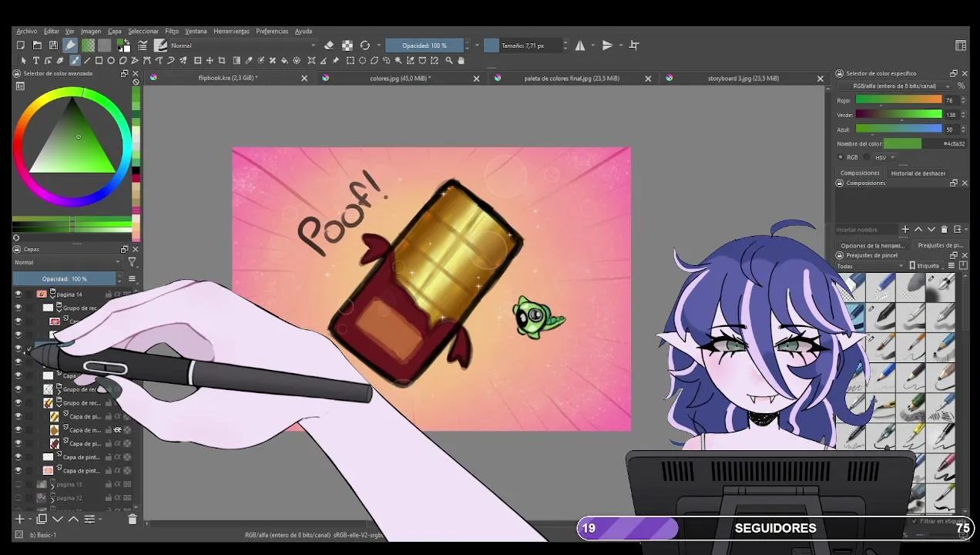This screenshot has height=555, width=980.
Task: Toggle visibility of Capa de m... layer
Action: 18,430
